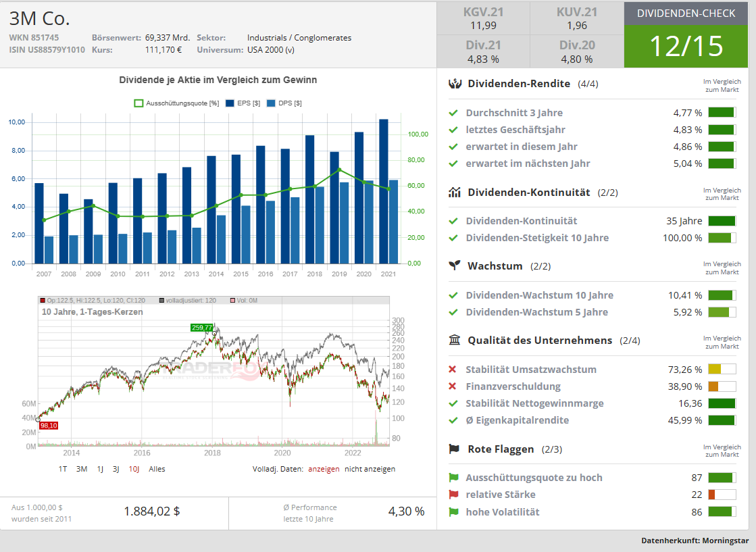The image size is (756, 552).
Task: Click the Rote Flaggen black flag icon
Action: (455, 449)
